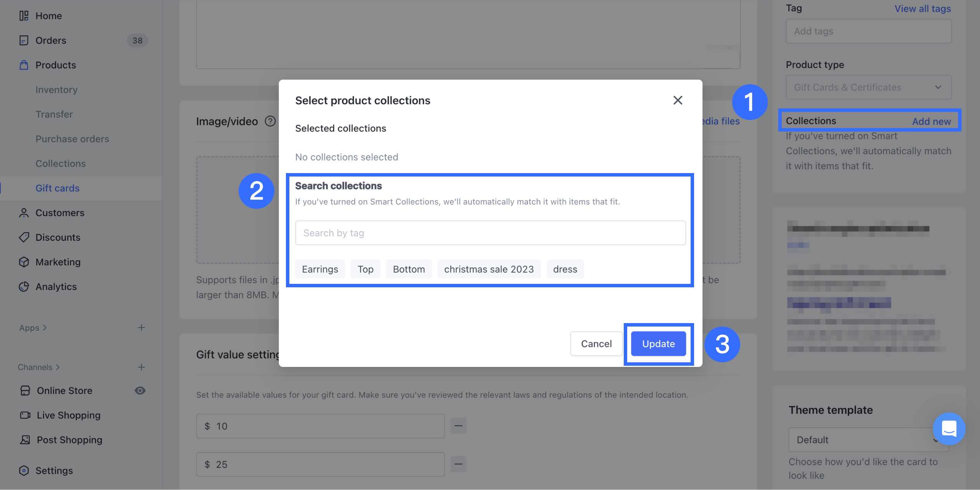The width and height of the screenshot is (980, 490).
Task: Click the Add new collections link
Action: point(931,121)
